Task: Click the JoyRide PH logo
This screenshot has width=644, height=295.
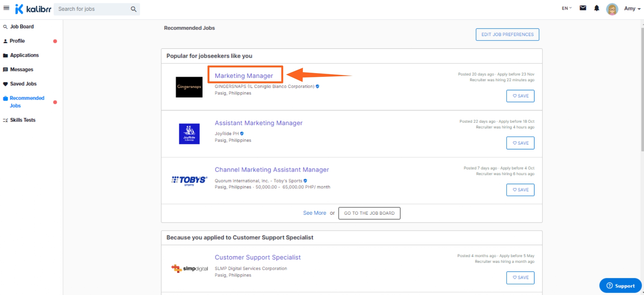Action: (189, 134)
